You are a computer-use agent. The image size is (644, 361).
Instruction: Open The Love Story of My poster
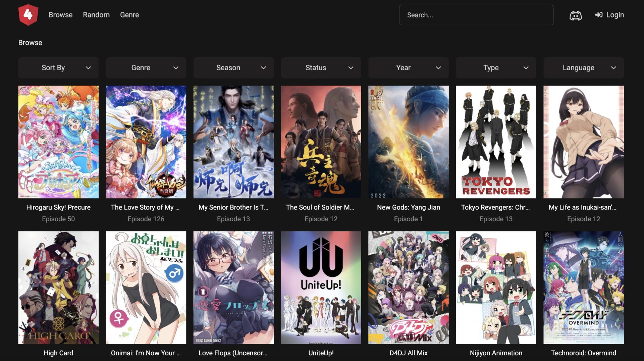coord(146,142)
